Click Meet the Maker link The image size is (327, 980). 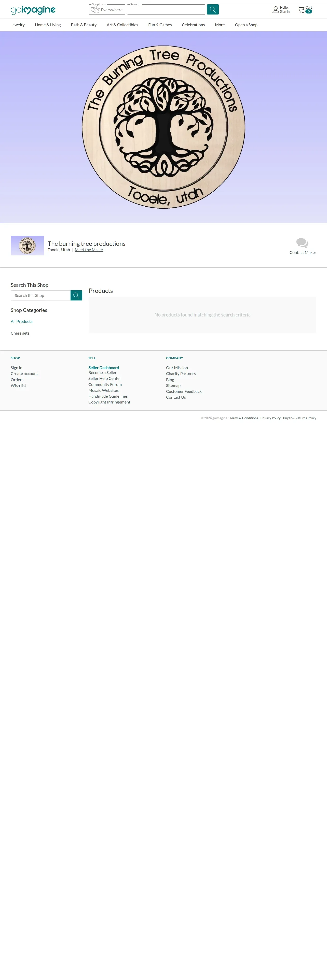point(89,250)
